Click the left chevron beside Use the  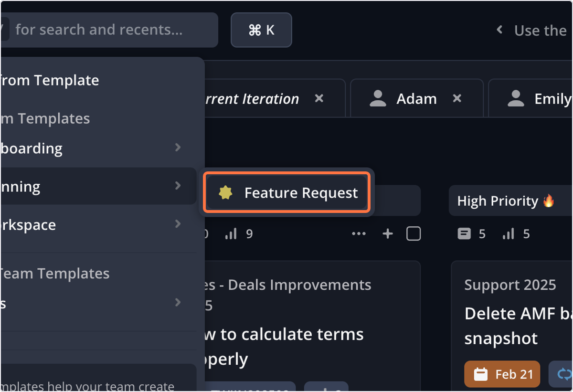click(499, 30)
